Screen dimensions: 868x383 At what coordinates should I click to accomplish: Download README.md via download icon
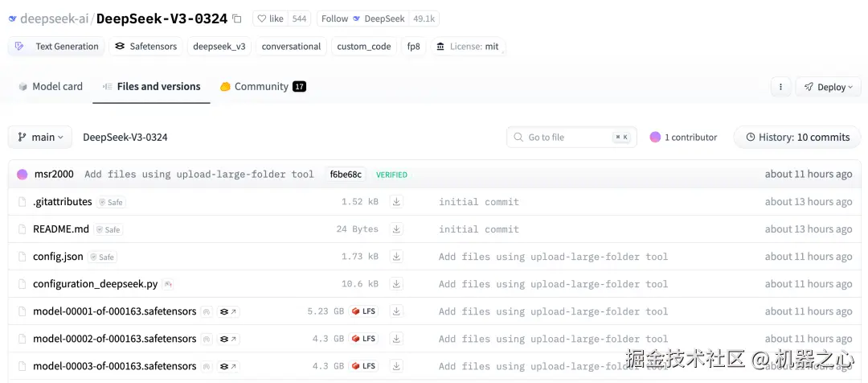(396, 229)
